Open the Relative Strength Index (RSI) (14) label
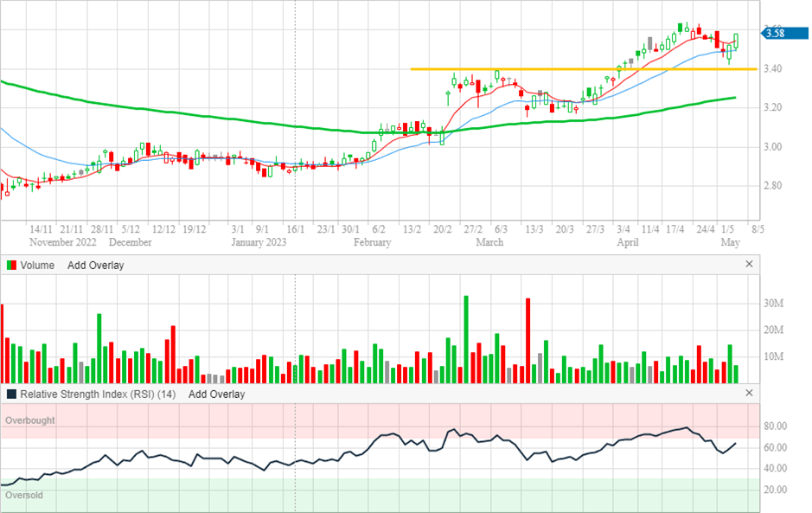 pyautogui.click(x=98, y=394)
